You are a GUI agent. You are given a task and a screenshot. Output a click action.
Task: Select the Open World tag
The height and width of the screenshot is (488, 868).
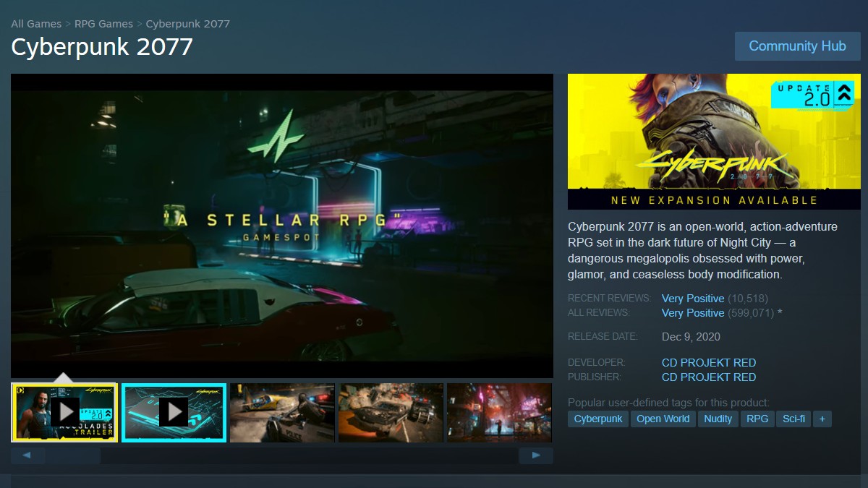click(x=663, y=419)
